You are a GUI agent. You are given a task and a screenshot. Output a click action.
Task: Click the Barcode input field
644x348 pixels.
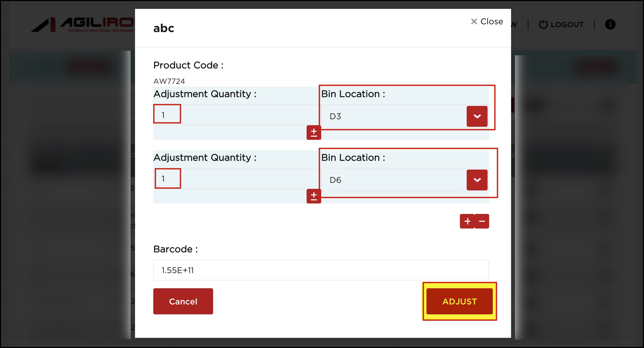[321, 270]
